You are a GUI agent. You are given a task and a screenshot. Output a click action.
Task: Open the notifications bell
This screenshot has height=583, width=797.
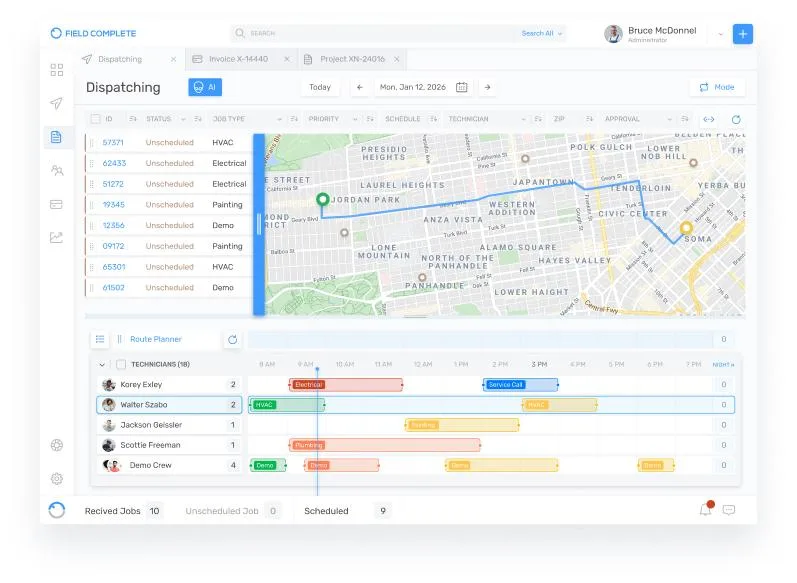(706, 509)
